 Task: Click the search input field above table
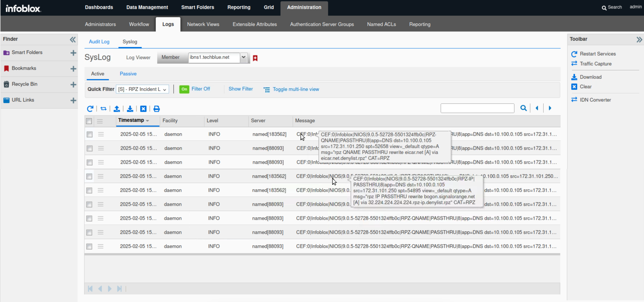pyautogui.click(x=477, y=108)
